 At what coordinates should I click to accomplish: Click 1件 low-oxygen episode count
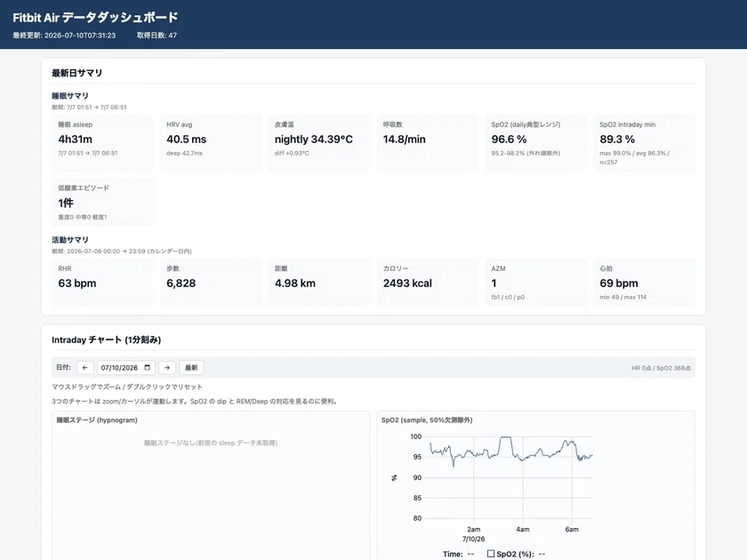tap(66, 203)
